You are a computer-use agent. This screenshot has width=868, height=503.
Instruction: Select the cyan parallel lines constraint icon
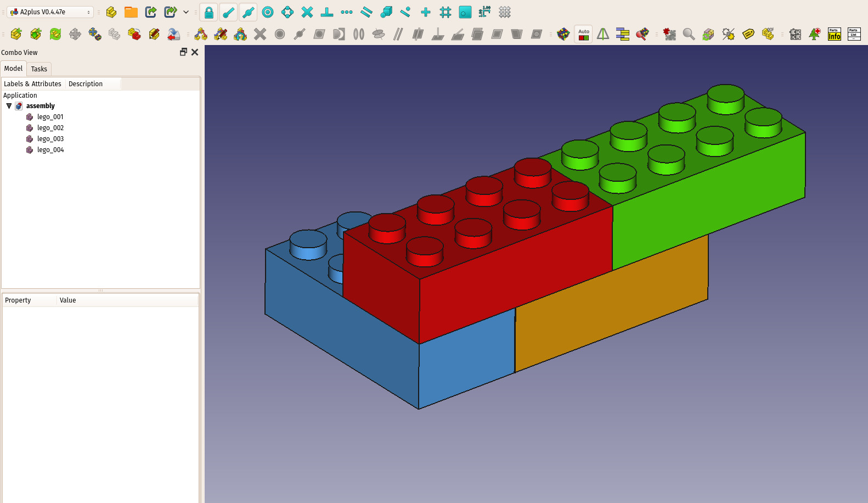pyautogui.click(x=367, y=12)
